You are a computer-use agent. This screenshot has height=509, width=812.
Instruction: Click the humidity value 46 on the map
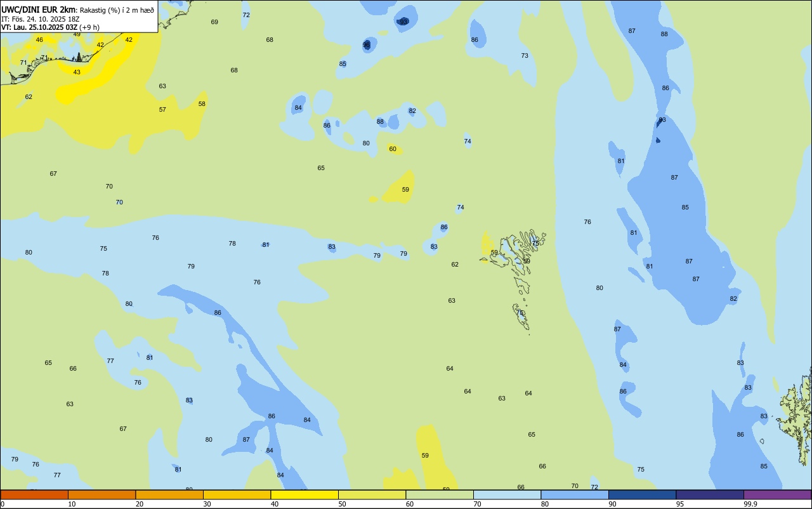pos(39,40)
